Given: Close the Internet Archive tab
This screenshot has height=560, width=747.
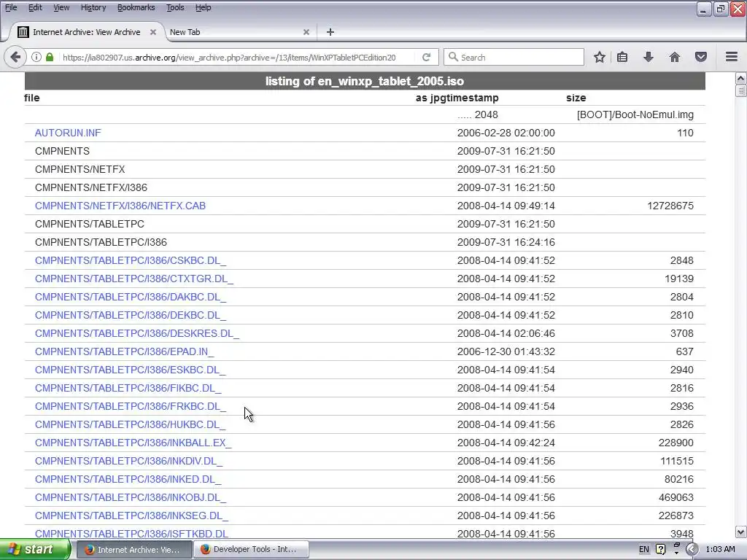Looking at the screenshot, I should (153, 32).
